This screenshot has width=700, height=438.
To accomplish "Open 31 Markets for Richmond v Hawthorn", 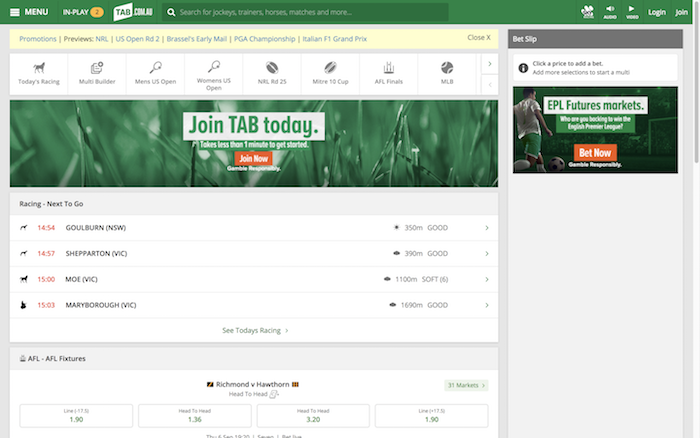I will (x=466, y=385).
